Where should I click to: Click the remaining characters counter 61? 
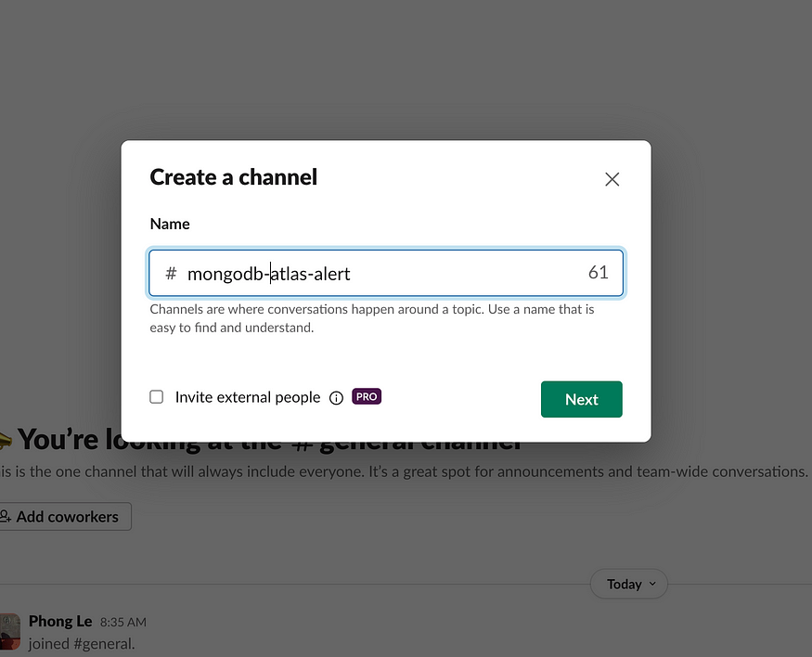coord(599,272)
